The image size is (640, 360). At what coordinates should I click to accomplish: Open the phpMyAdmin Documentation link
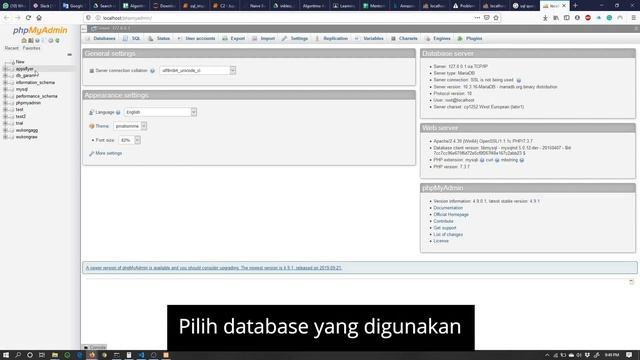coord(448,208)
